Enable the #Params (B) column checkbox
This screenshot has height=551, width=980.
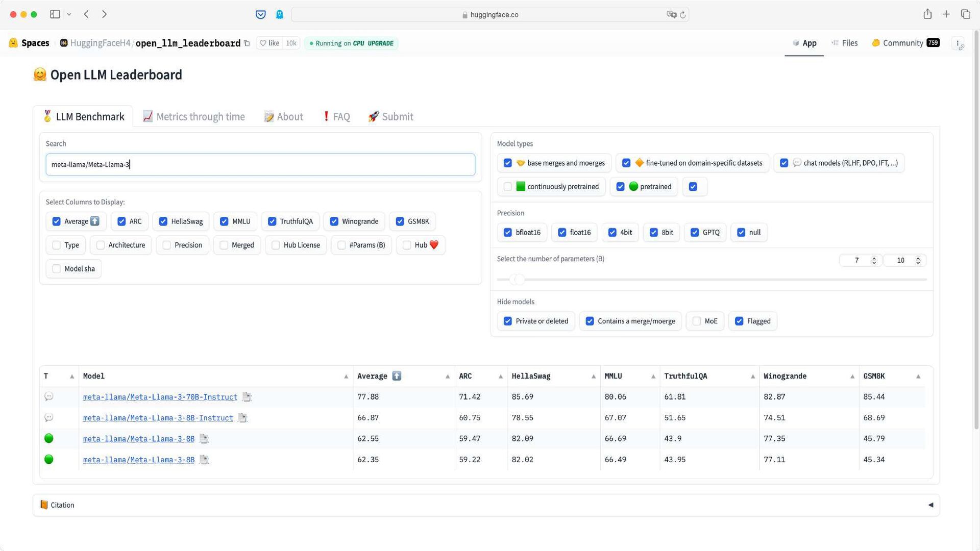click(341, 245)
